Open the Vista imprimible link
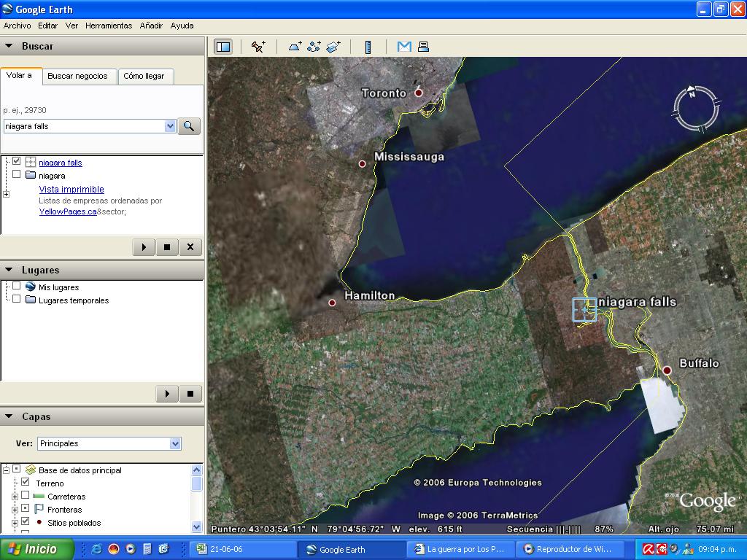Viewport: 747px width, 560px height. [x=71, y=190]
